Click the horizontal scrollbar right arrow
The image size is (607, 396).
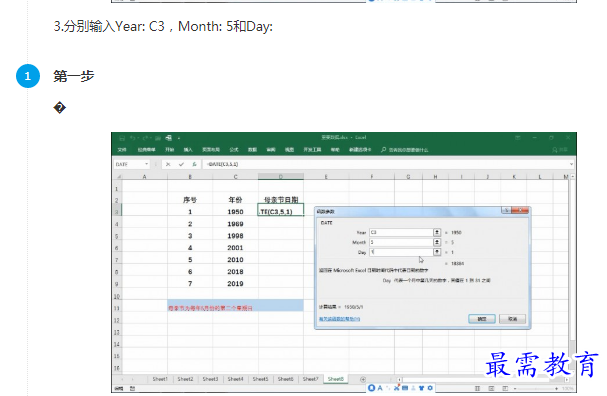click(567, 380)
